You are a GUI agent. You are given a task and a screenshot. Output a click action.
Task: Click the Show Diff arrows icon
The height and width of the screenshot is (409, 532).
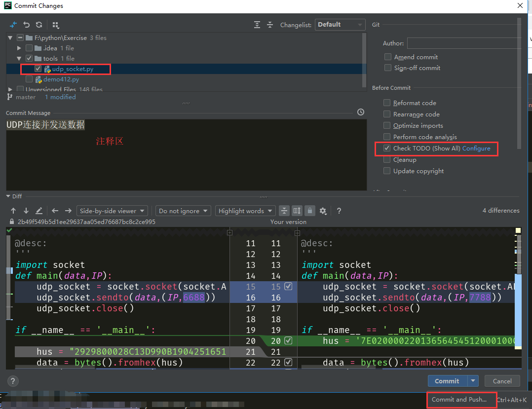tap(13, 25)
